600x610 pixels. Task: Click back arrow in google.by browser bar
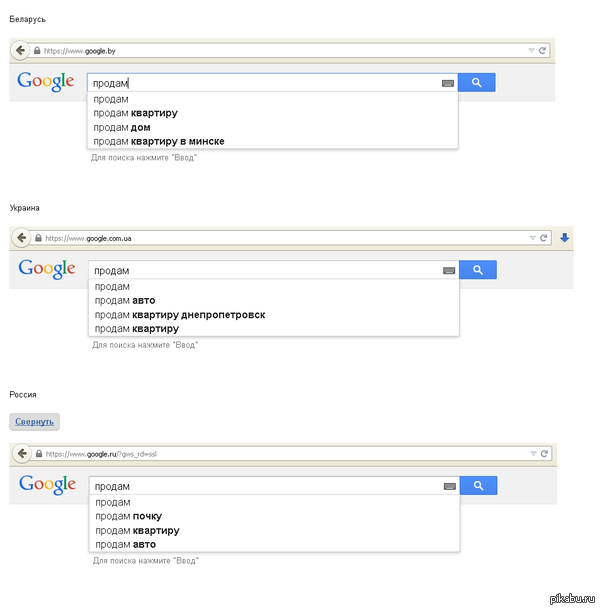pos(20,51)
